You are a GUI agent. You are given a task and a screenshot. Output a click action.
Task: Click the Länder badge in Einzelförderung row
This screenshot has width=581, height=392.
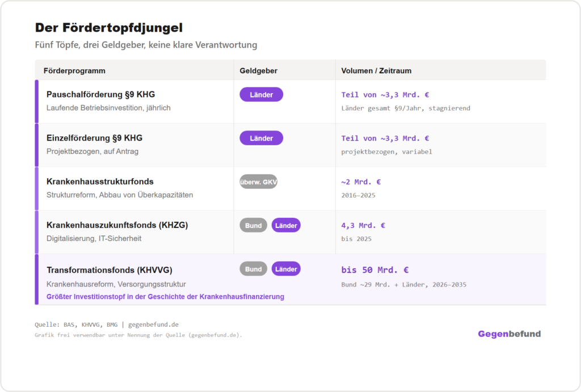(x=261, y=138)
